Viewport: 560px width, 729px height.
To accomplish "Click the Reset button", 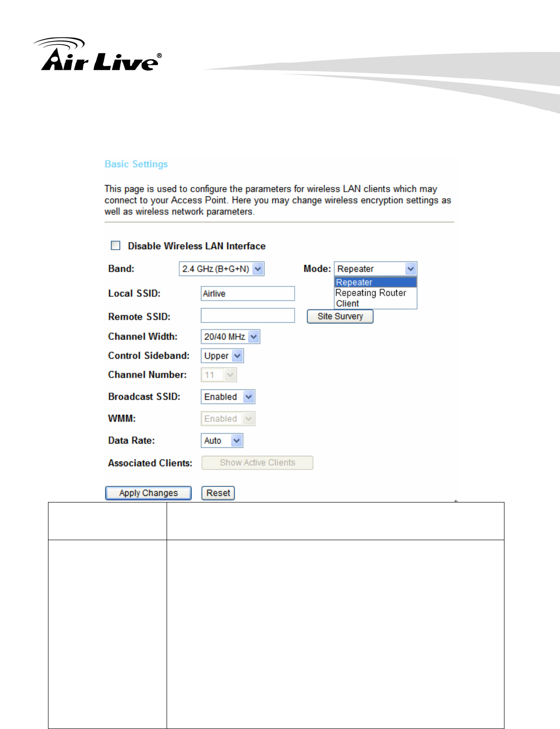I will (x=218, y=493).
